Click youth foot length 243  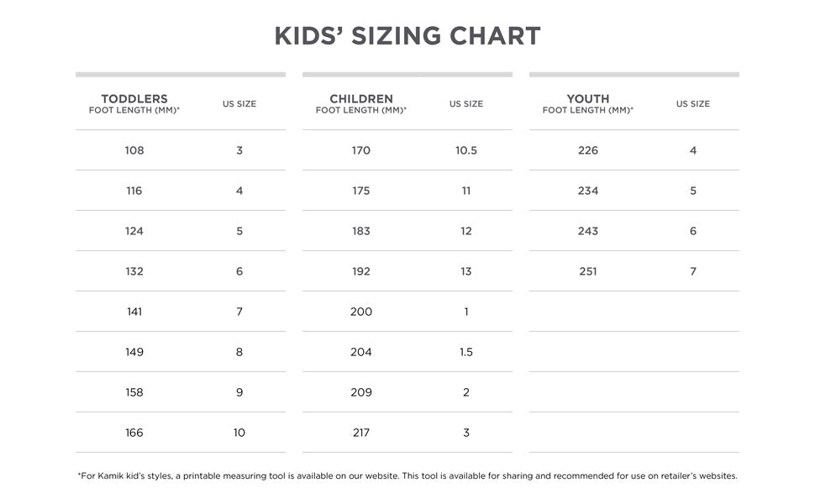(x=588, y=231)
